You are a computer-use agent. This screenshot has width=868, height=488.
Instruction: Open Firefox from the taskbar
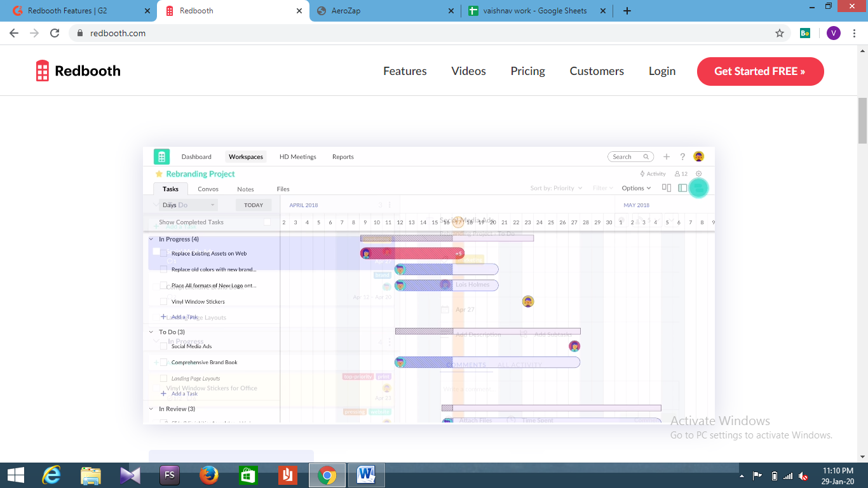pos(208,475)
